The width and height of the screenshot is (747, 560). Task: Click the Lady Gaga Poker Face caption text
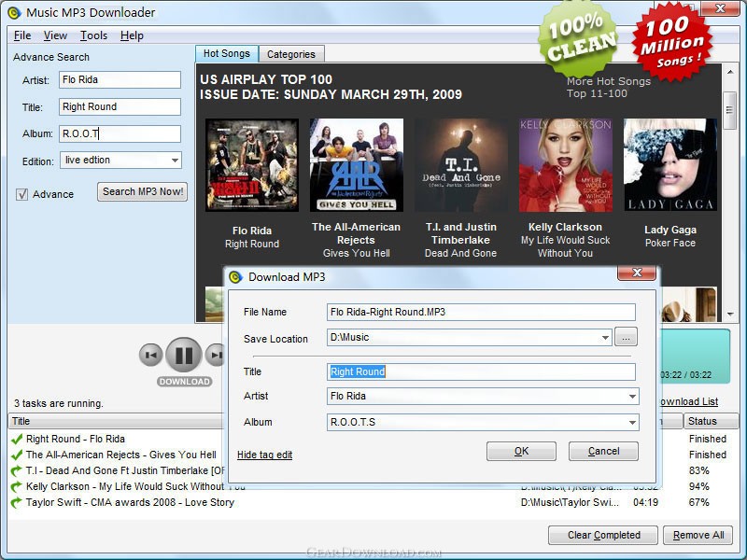(x=670, y=236)
